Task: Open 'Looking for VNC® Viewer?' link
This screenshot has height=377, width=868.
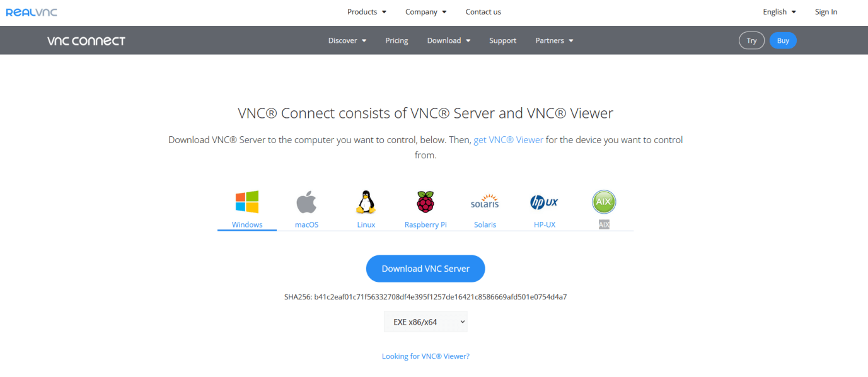Action: pos(425,356)
